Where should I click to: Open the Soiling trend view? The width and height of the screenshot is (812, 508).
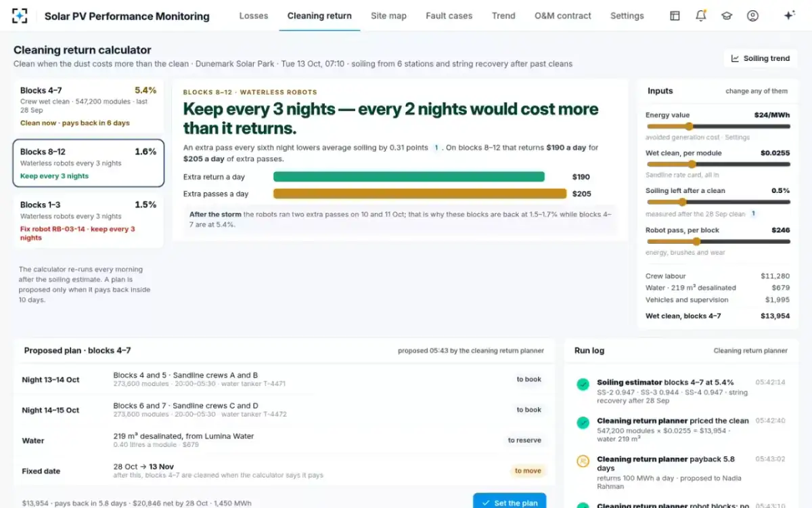[760, 58]
